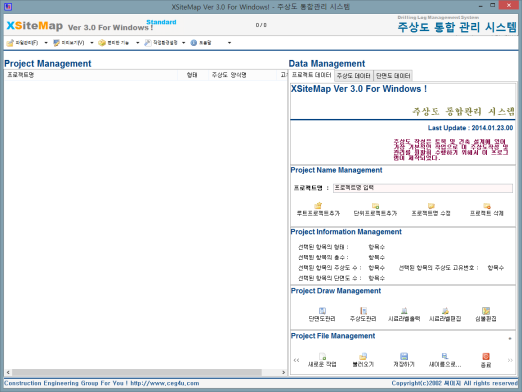Click right arrow of horizontal scrollbar
Viewport: 522px width, 392px height.
point(283,372)
